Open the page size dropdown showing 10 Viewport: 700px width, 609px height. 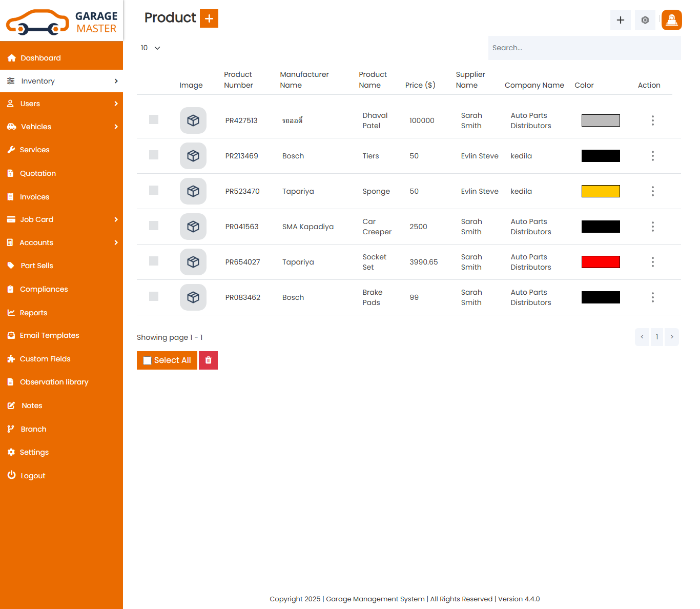click(150, 48)
